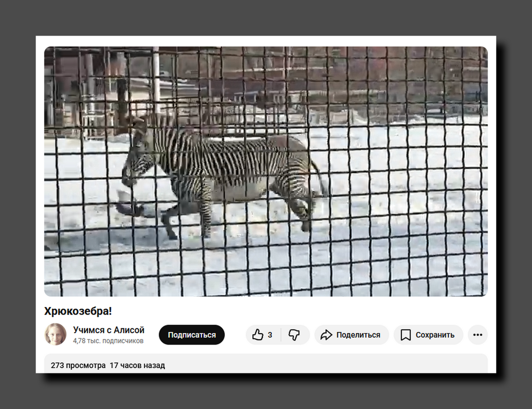Click the zebra video player

point(266,171)
